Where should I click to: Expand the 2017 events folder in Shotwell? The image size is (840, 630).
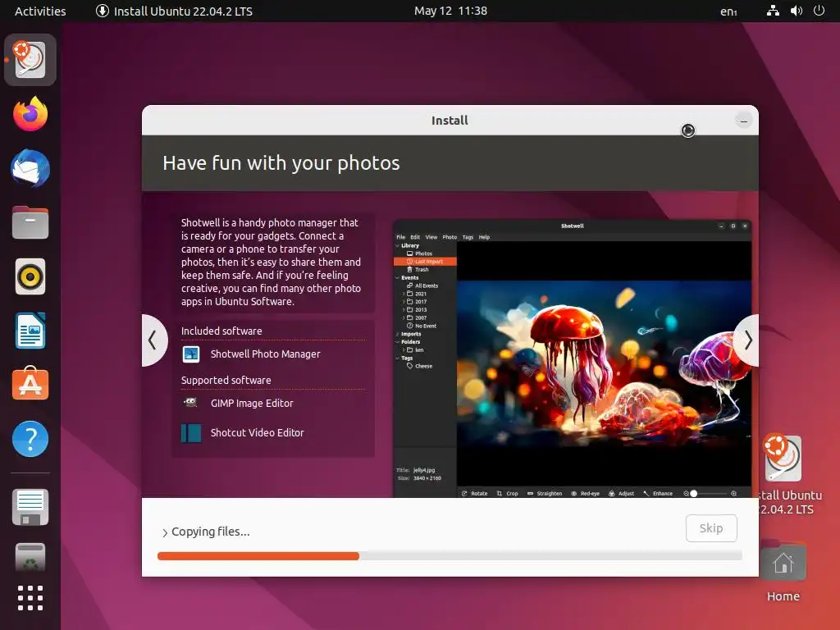point(404,302)
